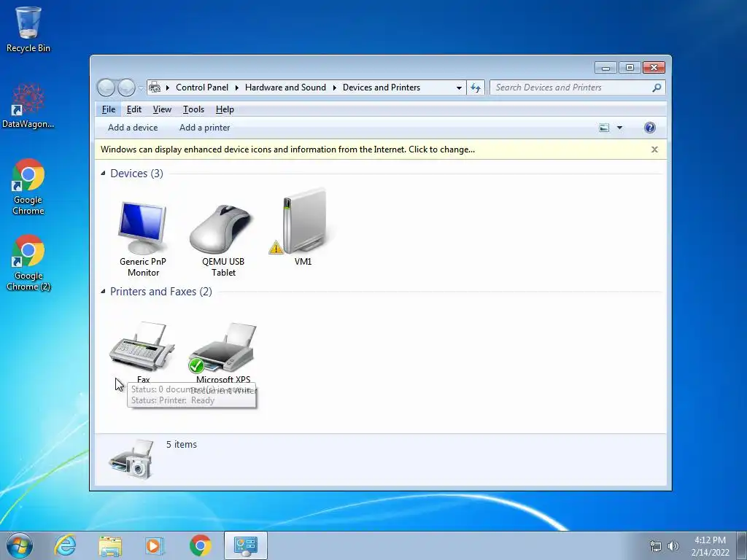Click the Show desktop strip
The image size is (747, 560).
[x=742, y=545]
